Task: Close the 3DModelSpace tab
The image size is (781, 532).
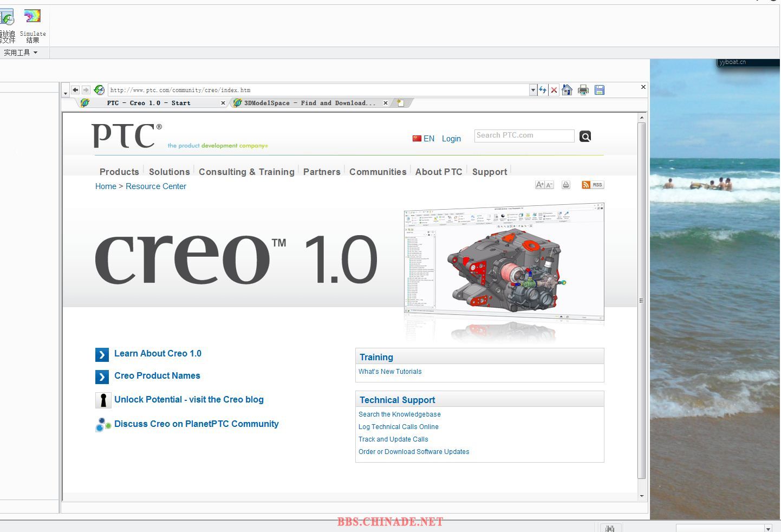Action: coord(386,103)
